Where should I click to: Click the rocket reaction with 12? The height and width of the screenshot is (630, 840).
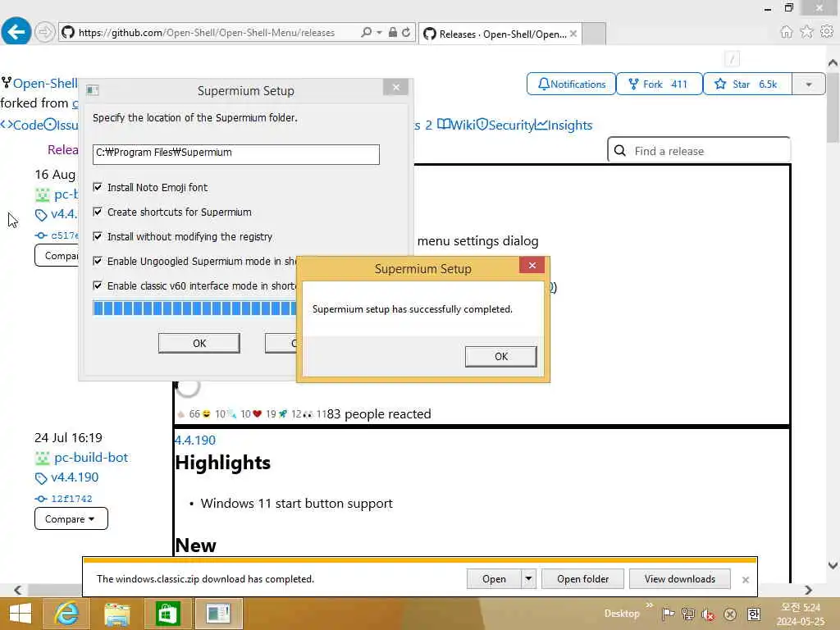click(x=290, y=414)
